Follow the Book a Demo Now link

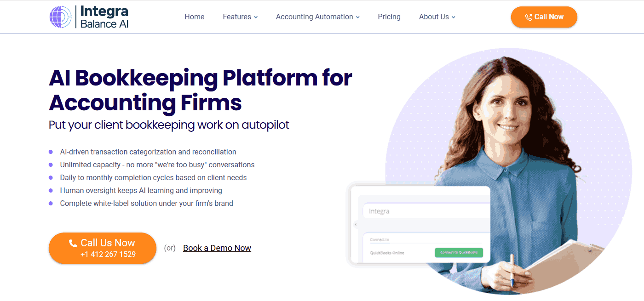tap(217, 248)
